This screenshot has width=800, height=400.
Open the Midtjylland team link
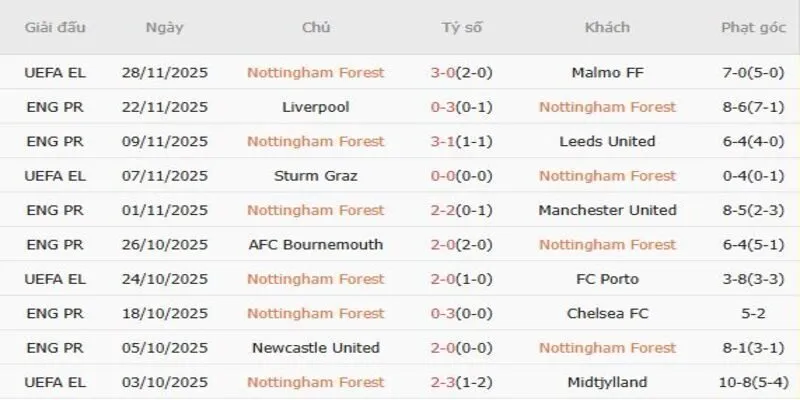tap(607, 382)
